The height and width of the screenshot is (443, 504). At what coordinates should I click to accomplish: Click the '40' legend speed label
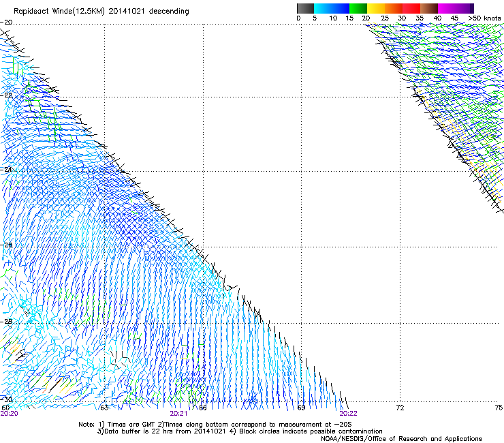click(437, 18)
